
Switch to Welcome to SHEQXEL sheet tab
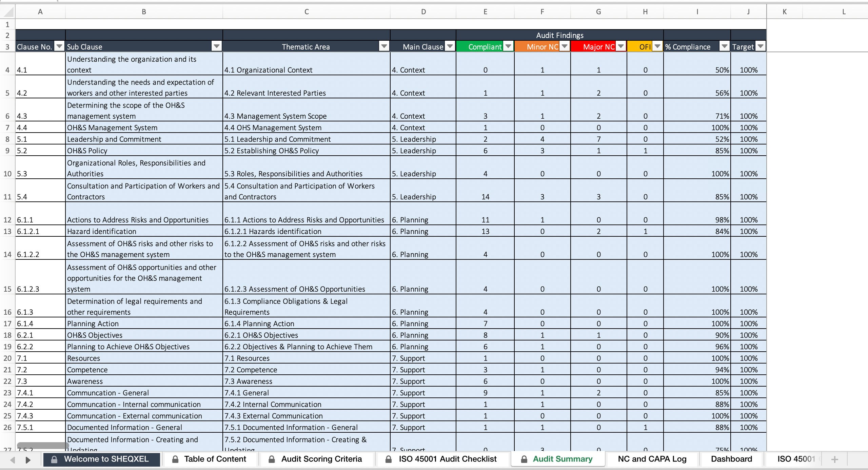pyautogui.click(x=102, y=459)
